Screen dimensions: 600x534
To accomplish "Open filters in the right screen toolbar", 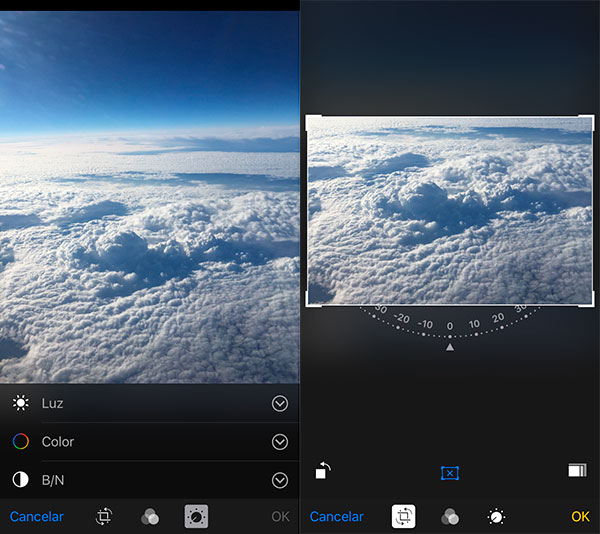I will coord(450,517).
